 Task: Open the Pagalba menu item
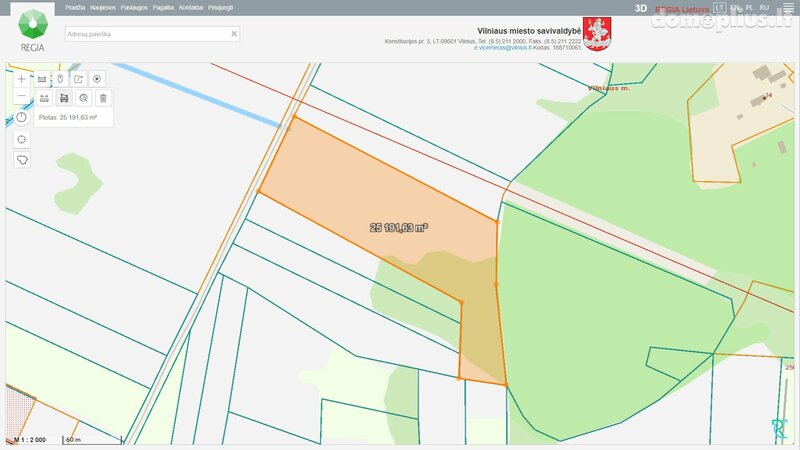pos(163,8)
